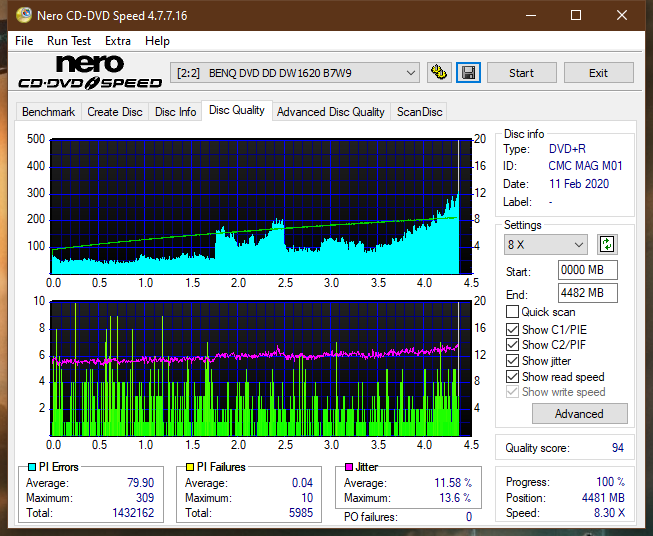Viewport: 653px width, 536px height.
Task: Click the Position value 4481 MB
Action: 603,498
